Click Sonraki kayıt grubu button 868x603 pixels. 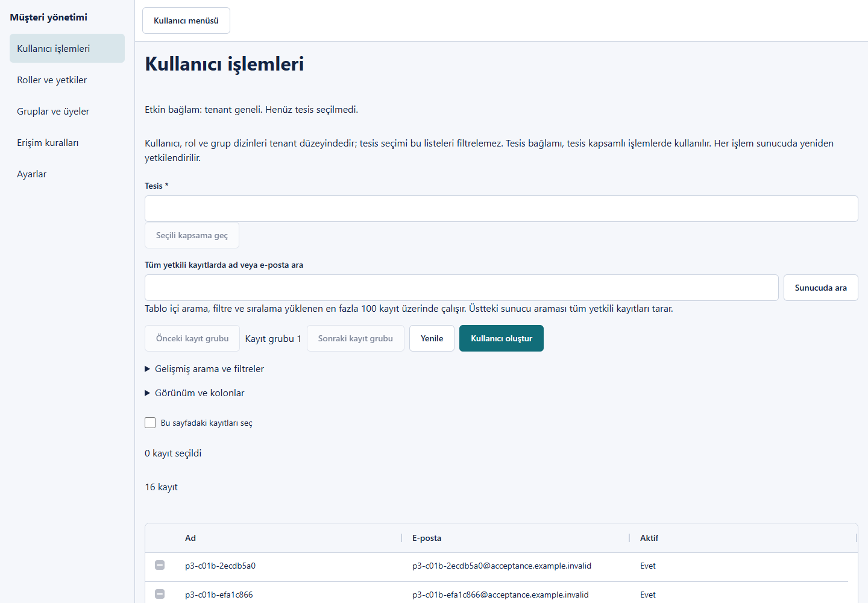pyautogui.click(x=355, y=338)
